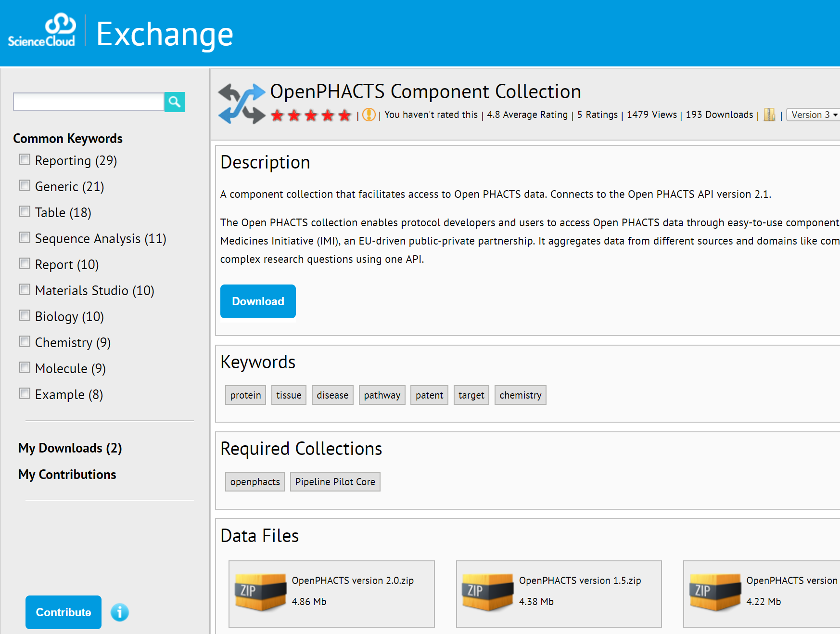Image resolution: width=840 pixels, height=634 pixels.
Task: Rate with the fifth red star
Action: pyautogui.click(x=344, y=115)
